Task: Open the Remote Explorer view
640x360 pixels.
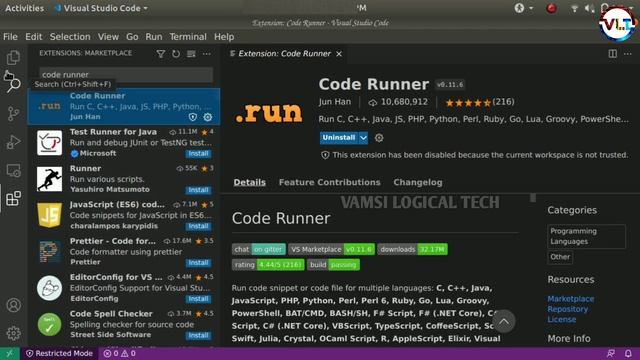Action: point(13,170)
